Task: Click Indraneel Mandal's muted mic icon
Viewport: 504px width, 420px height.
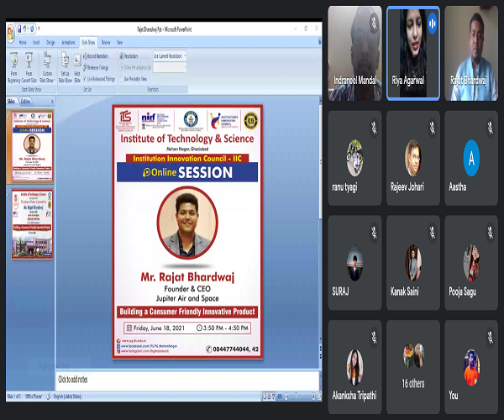Action: tap(374, 23)
